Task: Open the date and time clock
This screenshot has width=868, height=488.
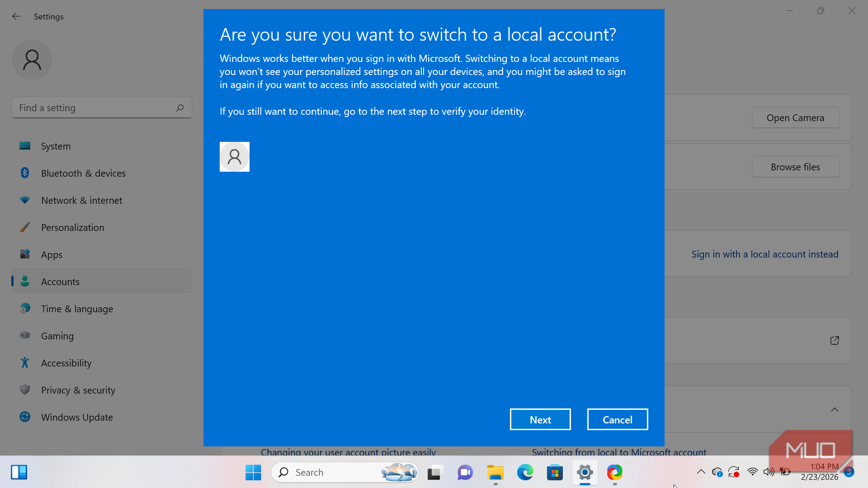Action: (x=819, y=472)
